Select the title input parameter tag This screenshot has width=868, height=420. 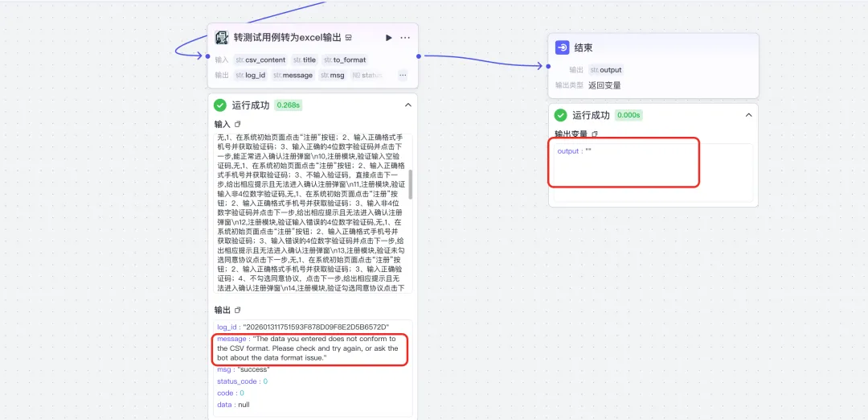[305, 60]
